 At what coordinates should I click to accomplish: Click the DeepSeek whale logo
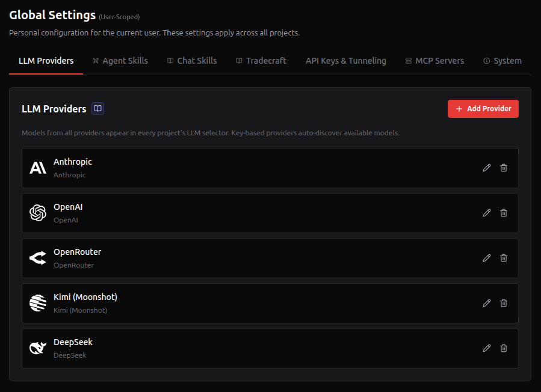point(38,348)
